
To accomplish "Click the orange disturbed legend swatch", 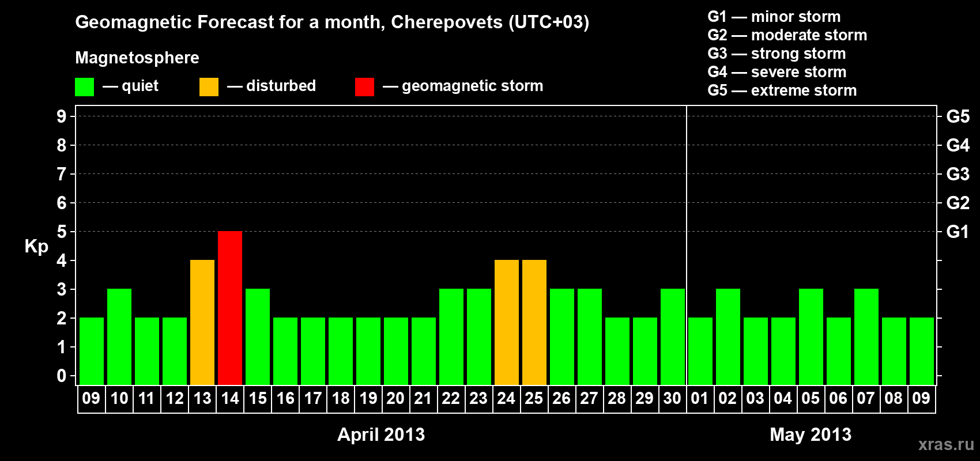I will click(209, 87).
